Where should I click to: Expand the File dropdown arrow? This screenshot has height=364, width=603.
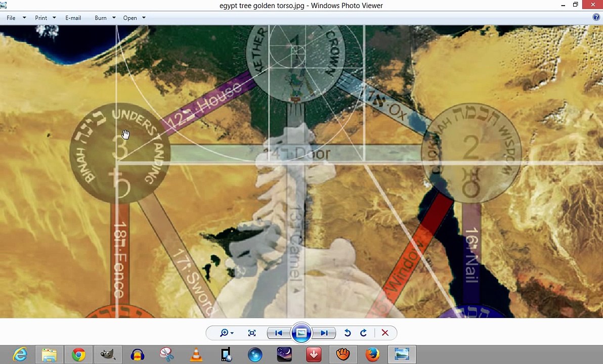tap(24, 18)
